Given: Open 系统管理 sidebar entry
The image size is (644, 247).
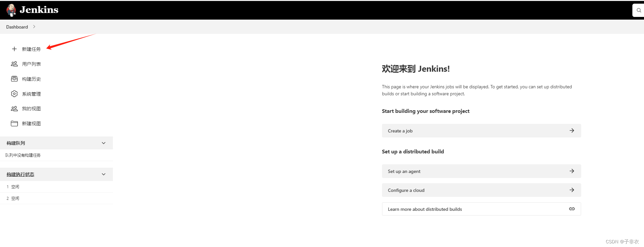Looking at the screenshot, I should (31, 94).
